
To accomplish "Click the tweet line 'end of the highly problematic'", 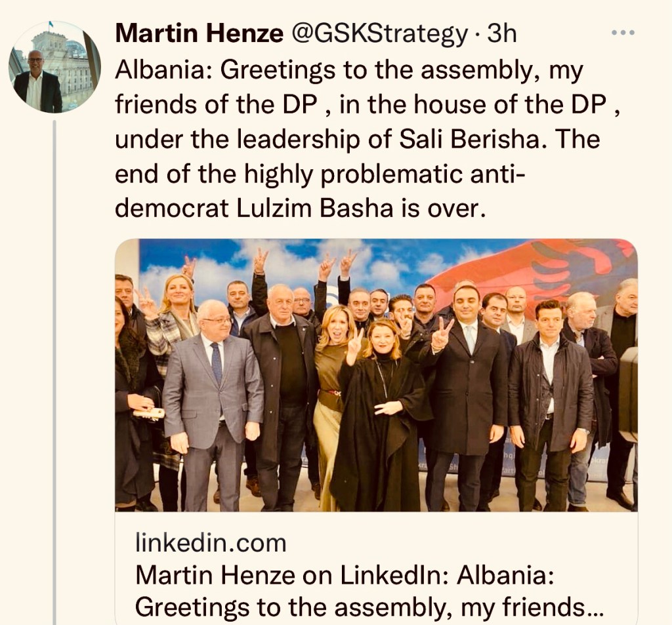I will click(320, 174).
